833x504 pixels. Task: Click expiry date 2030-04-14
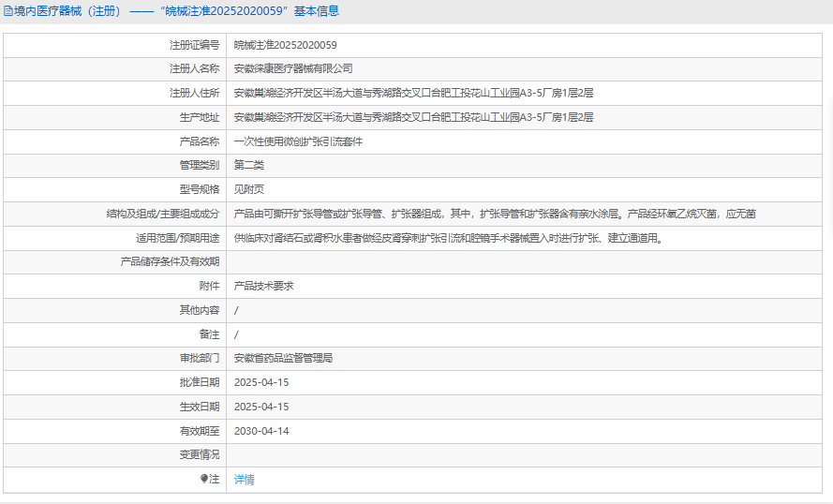click(261, 431)
